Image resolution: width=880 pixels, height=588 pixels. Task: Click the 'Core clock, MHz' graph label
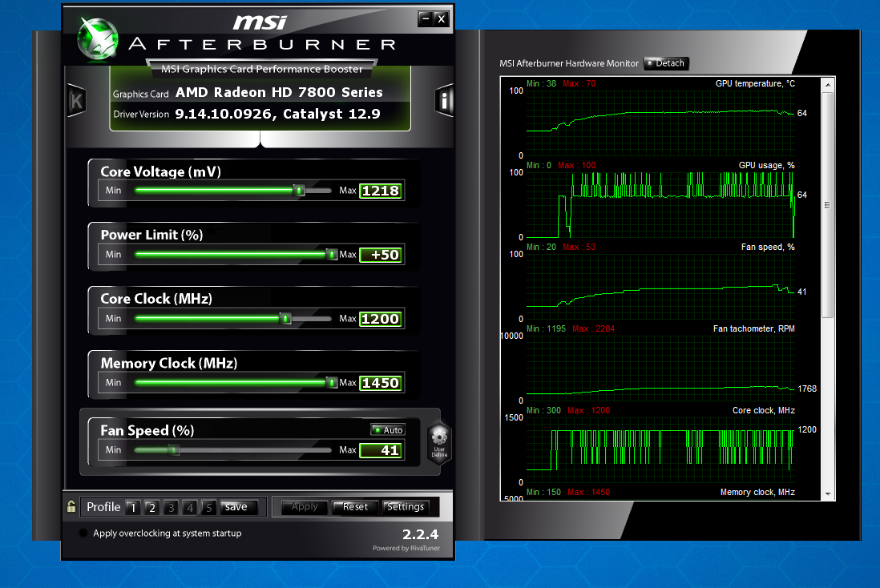763,411
